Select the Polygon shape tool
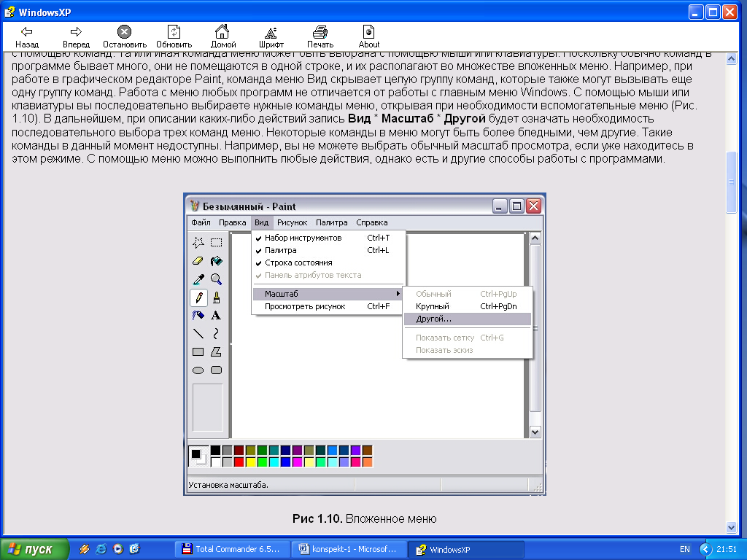This screenshot has height=560, width=747. [216, 352]
